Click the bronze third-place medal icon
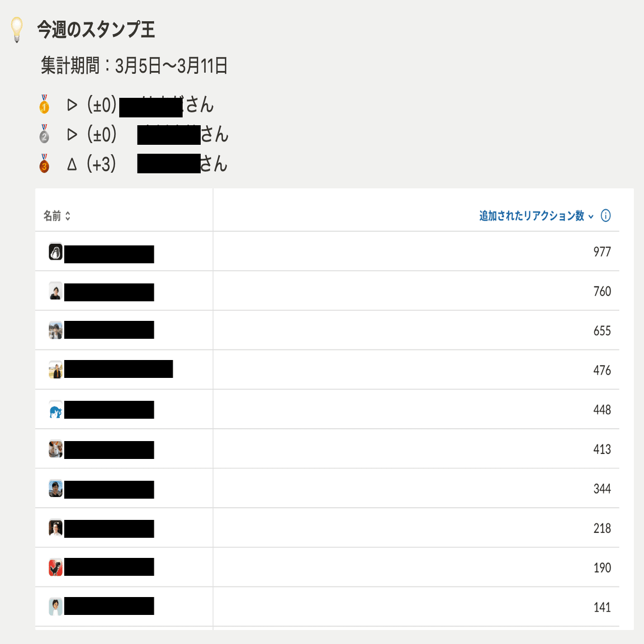 (x=44, y=164)
